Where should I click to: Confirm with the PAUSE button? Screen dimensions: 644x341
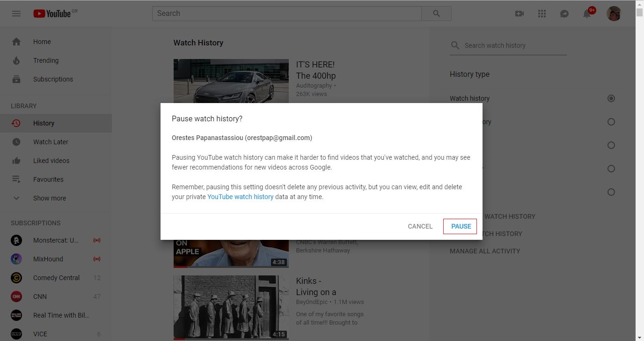tap(461, 226)
